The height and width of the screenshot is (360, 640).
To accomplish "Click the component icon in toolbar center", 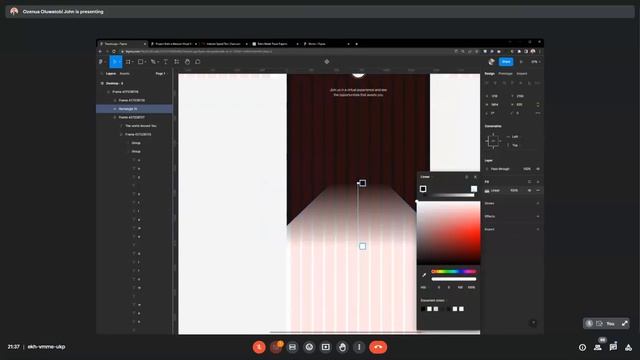I will (x=327, y=62).
